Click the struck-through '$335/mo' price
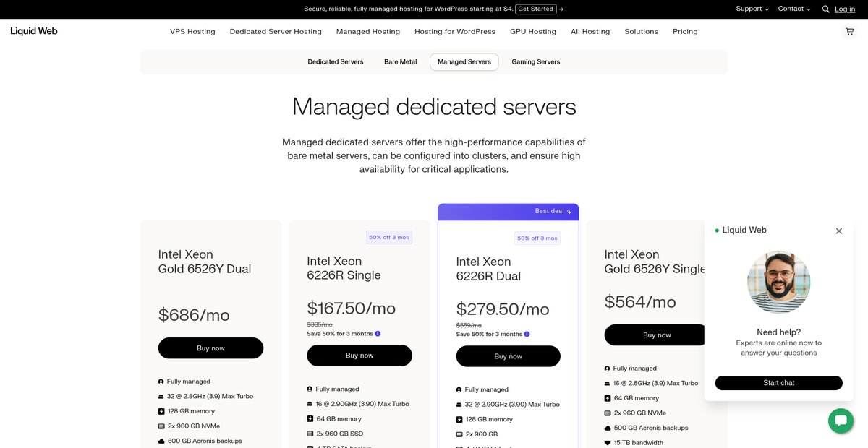 click(x=320, y=325)
